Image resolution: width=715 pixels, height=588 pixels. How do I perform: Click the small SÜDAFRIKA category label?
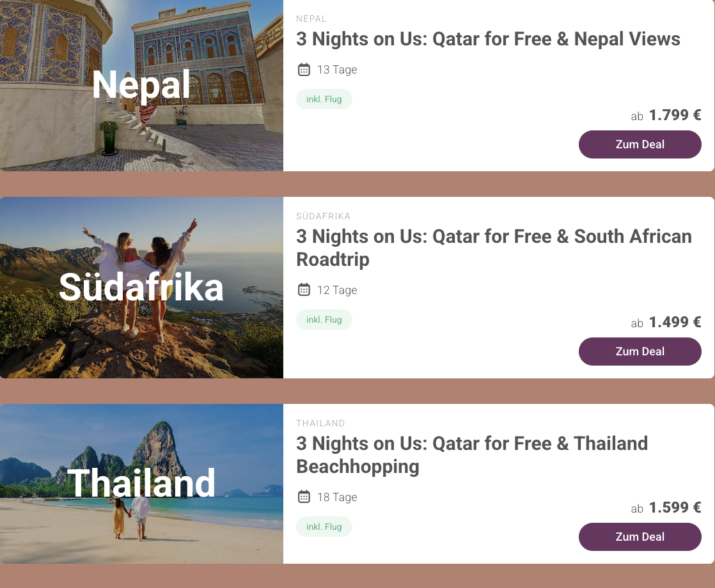coord(324,217)
